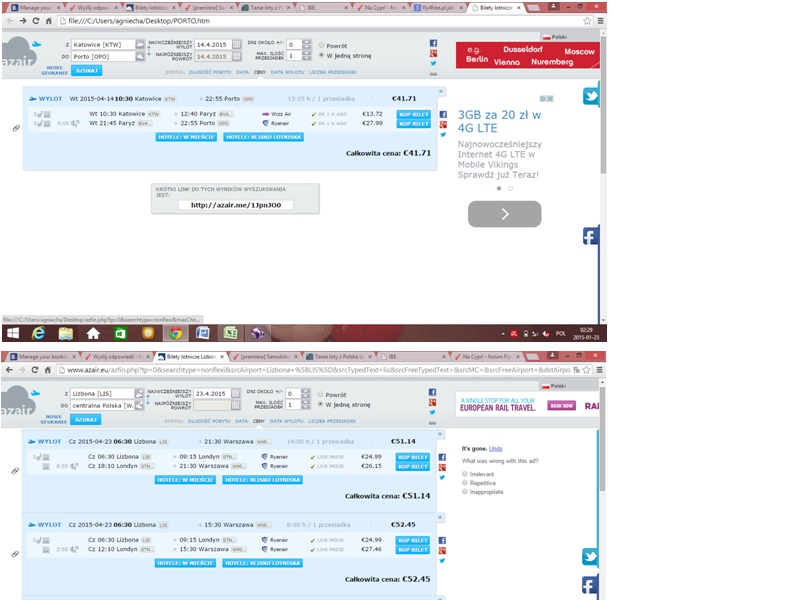Copy permalink of the €51.14 Lizbona result
Viewport: 800px width, 600px height.
click(x=15, y=470)
